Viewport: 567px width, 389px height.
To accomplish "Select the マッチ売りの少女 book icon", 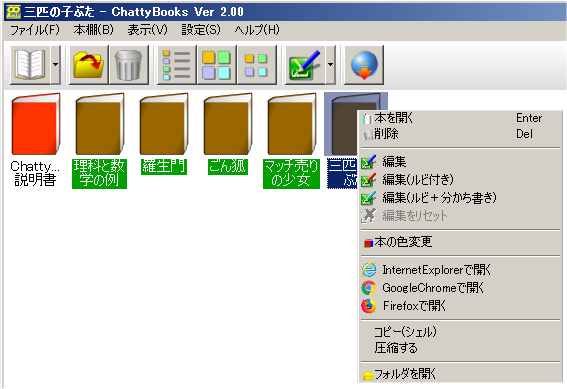I will (x=291, y=124).
